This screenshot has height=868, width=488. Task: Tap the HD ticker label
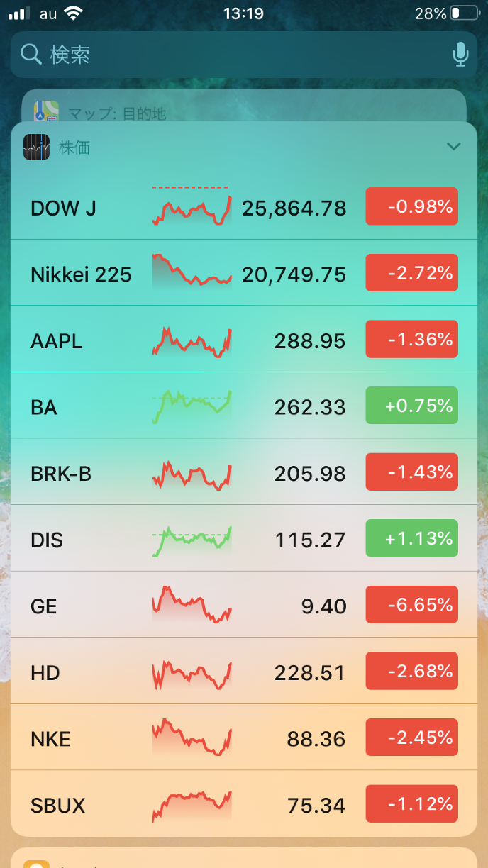click(45, 672)
